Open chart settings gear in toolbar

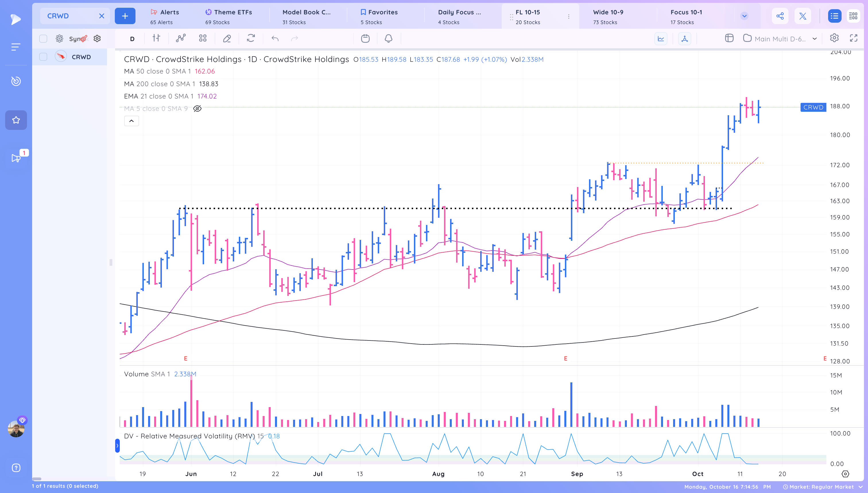pyautogui.click(x=834, y=38)
